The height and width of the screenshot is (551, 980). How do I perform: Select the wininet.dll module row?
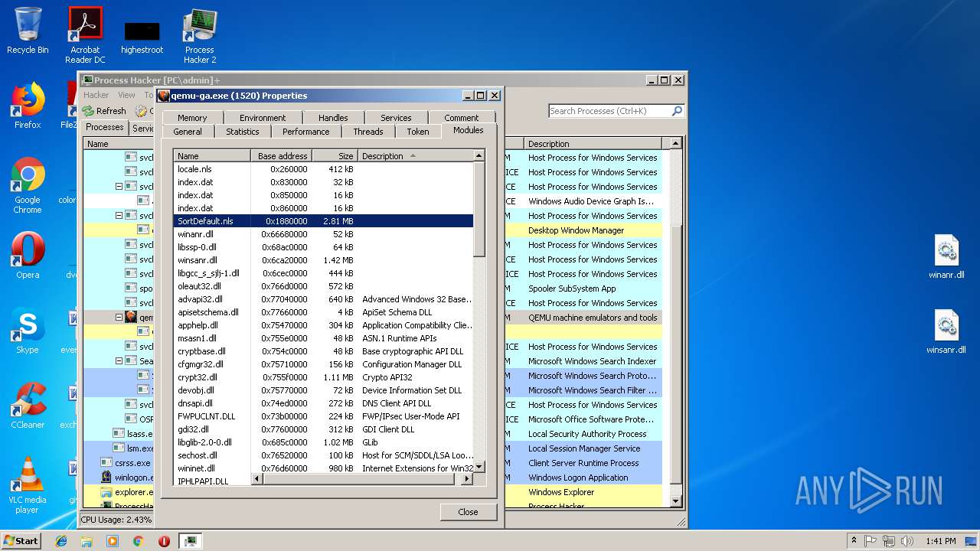pos(323,468)
